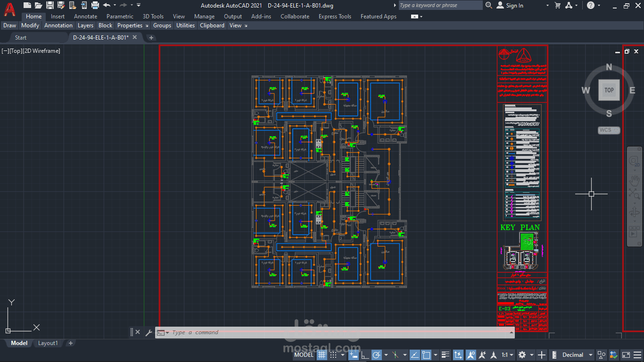
Task: Click Zoom Extents in navigation bar
Action: [x=634, y=194]
